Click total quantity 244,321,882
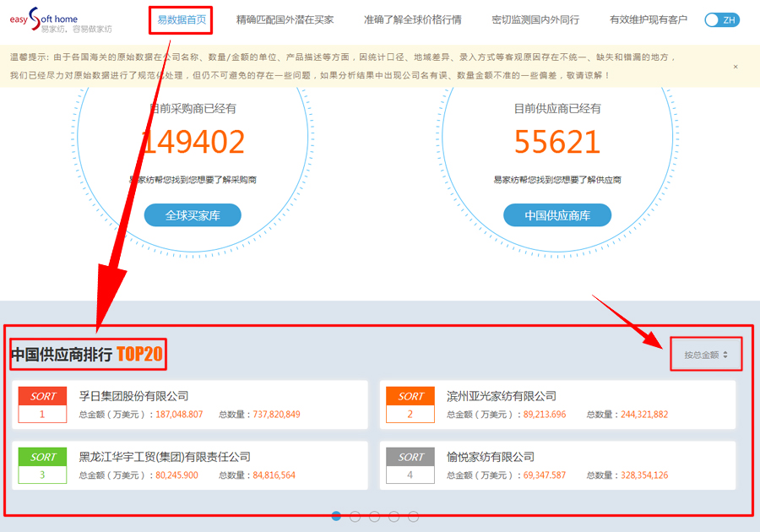This screenshot has width=760, height=532. [x=644, y=415]
